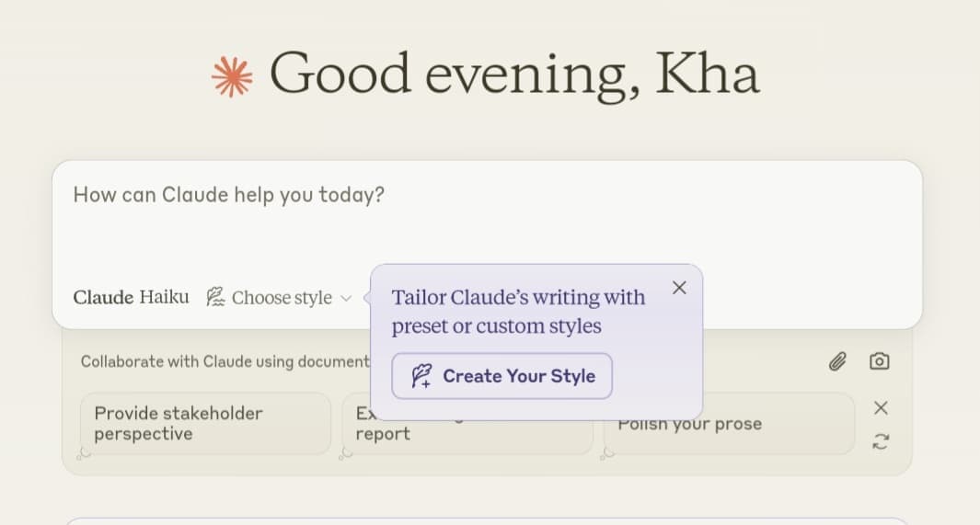Open the camera screenshot capture icon
Viewport: 980px width, 525px height.
coord(880,361)
